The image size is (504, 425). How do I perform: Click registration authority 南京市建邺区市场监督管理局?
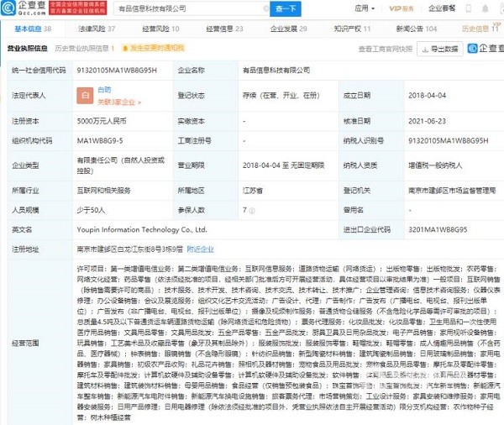452,191
